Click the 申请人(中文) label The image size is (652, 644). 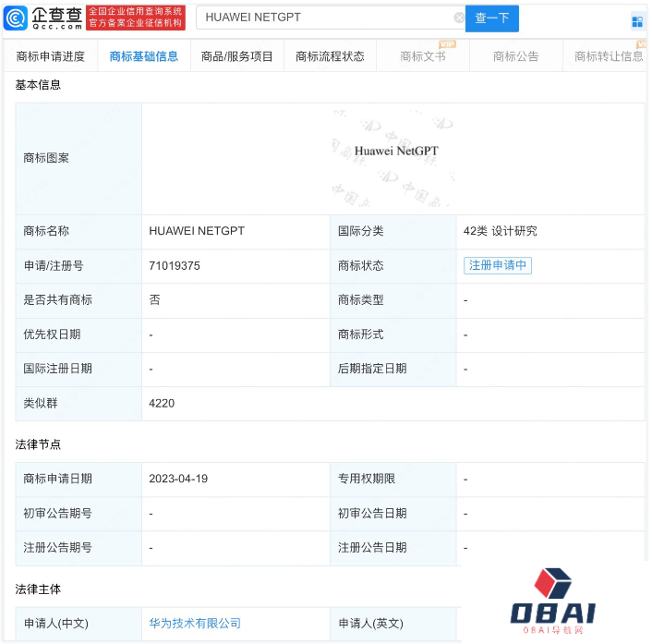(x=56, y=623)
